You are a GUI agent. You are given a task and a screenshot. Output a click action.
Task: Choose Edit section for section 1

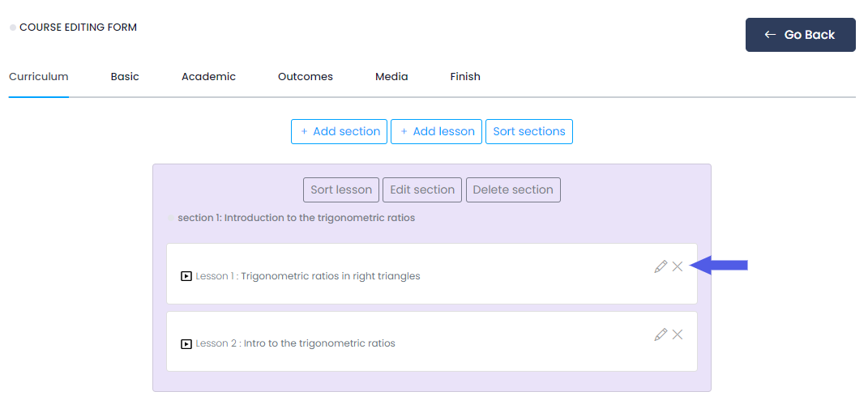tap(422, 190)
